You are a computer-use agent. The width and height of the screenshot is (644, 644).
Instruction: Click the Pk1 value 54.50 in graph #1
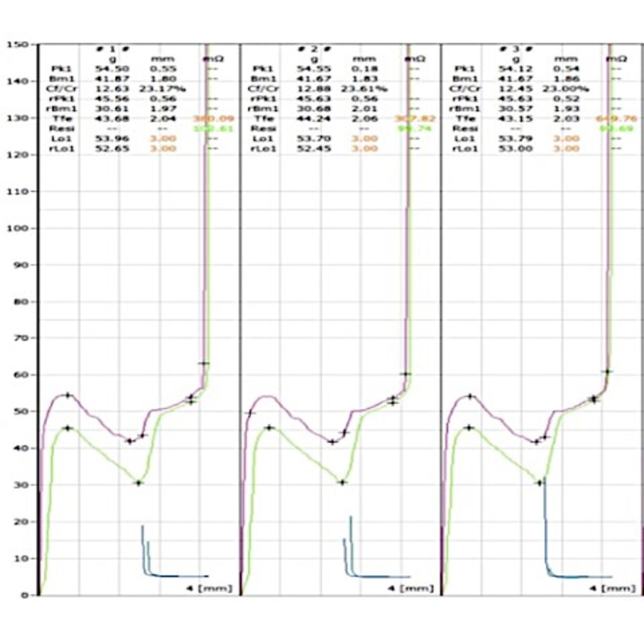(112, 69)
